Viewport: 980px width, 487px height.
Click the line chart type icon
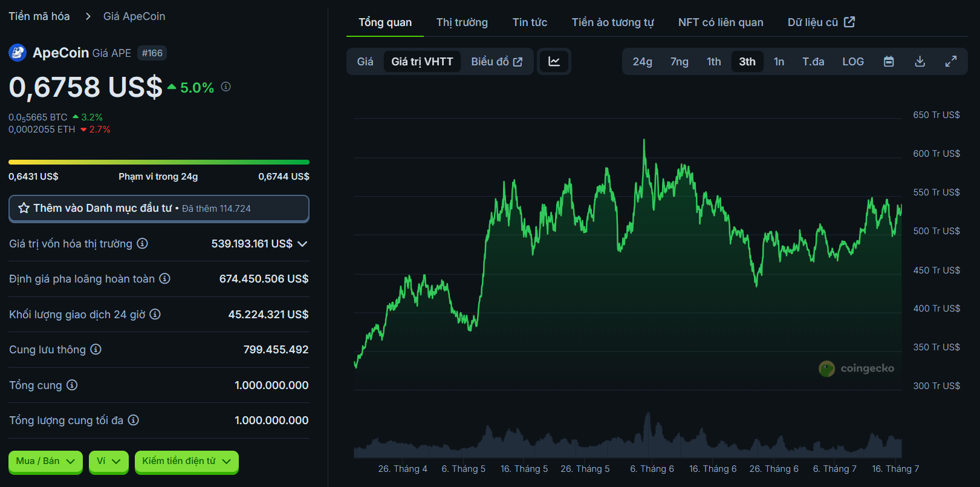[554, 62]
